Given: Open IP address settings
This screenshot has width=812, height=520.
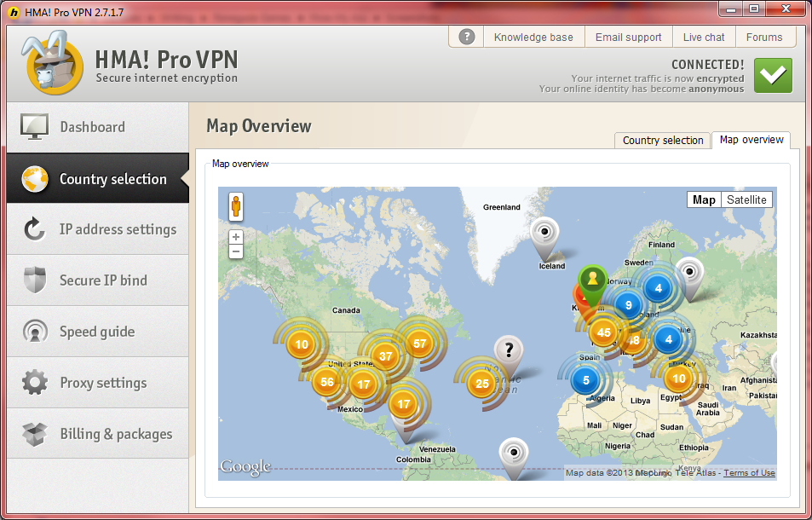Looking at the screenshot, I should (x=98, y=229).
